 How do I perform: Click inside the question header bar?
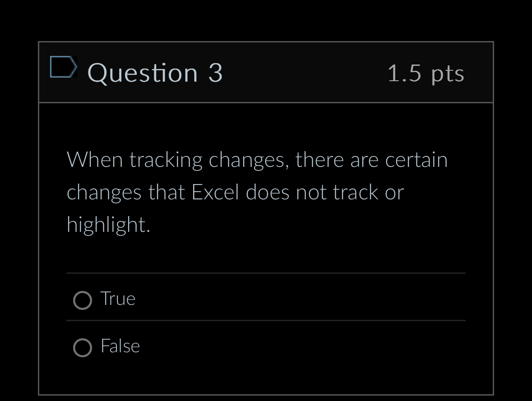266,72
